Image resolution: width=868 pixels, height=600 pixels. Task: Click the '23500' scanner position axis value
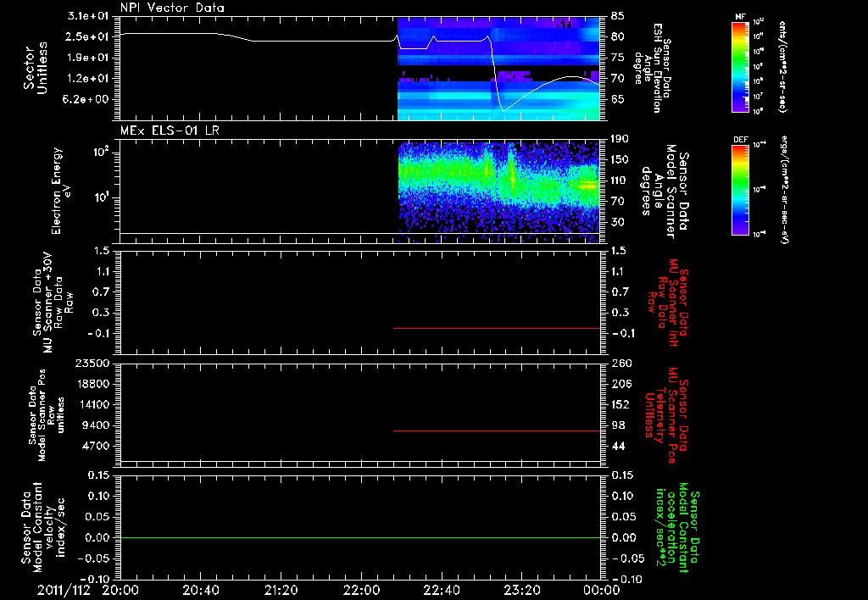[x=92, y=364]
